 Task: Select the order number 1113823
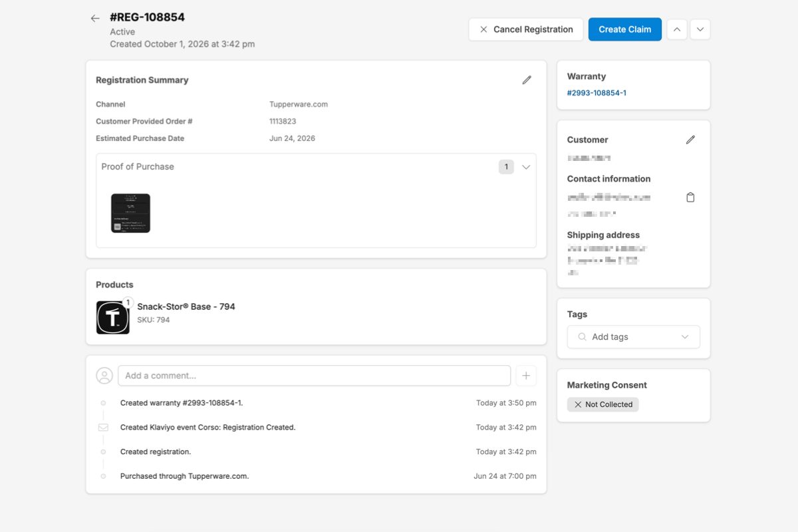283,122
